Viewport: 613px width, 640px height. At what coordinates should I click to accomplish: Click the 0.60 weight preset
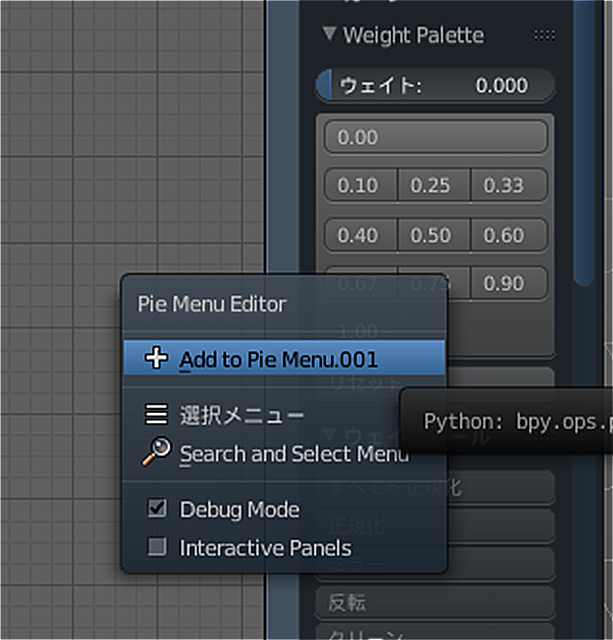pos(509,235)
